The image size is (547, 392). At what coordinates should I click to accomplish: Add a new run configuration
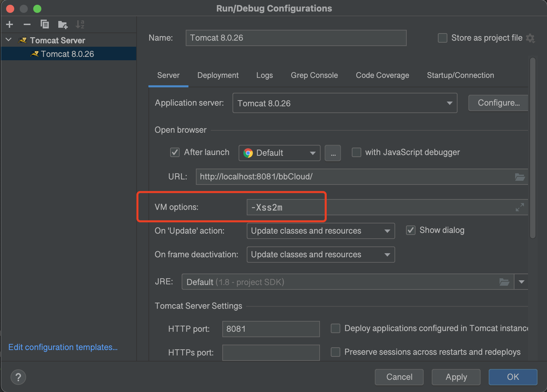9,24
